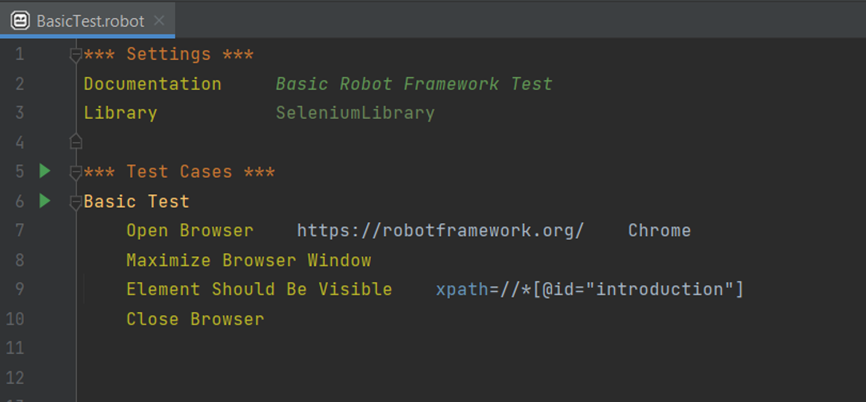The width and height of the screenshot is (866, 402).
Task: Place cursor on SeleniumLibrary library name
Action: (x=355, y=113)
